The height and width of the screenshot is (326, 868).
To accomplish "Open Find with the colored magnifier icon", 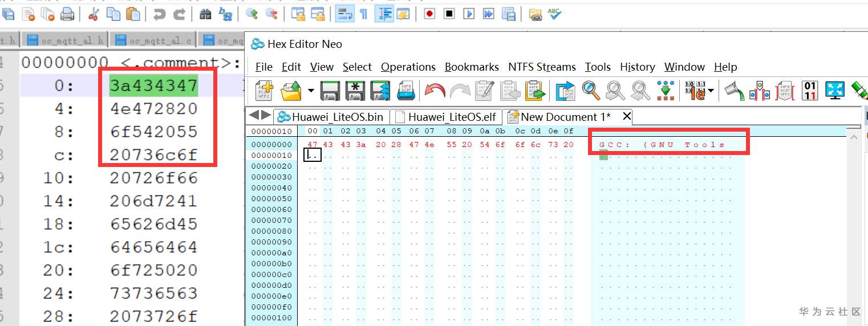I will coord(590,90).
